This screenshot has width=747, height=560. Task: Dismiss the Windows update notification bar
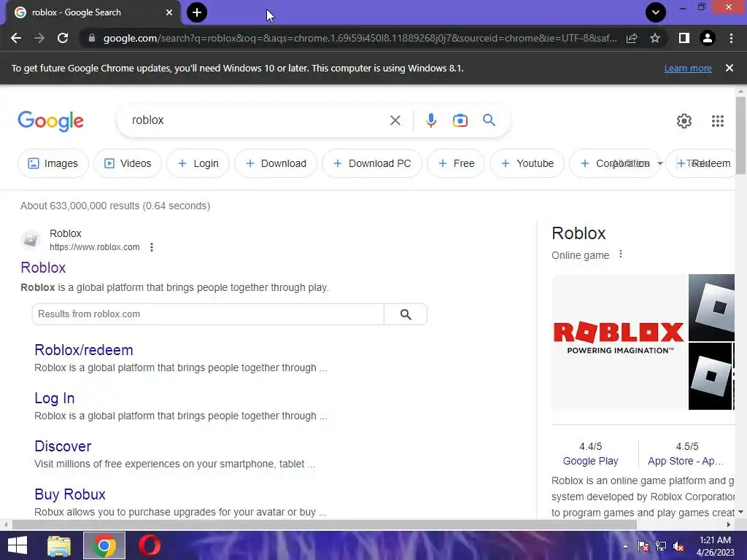(x=729, y=68)
